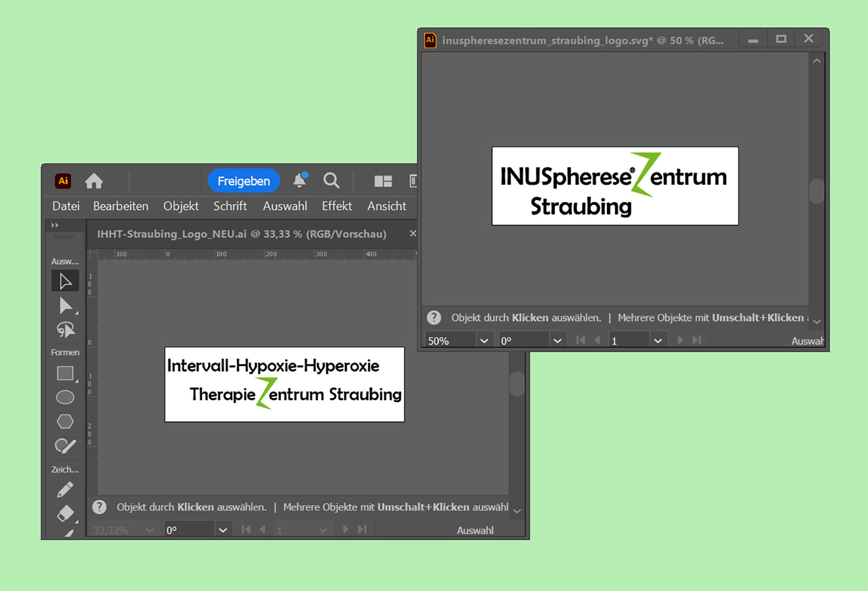Pick the Ellipse shape tool
Image resolution: width=868 pixels, height=591 pixels.
point(65,398)
